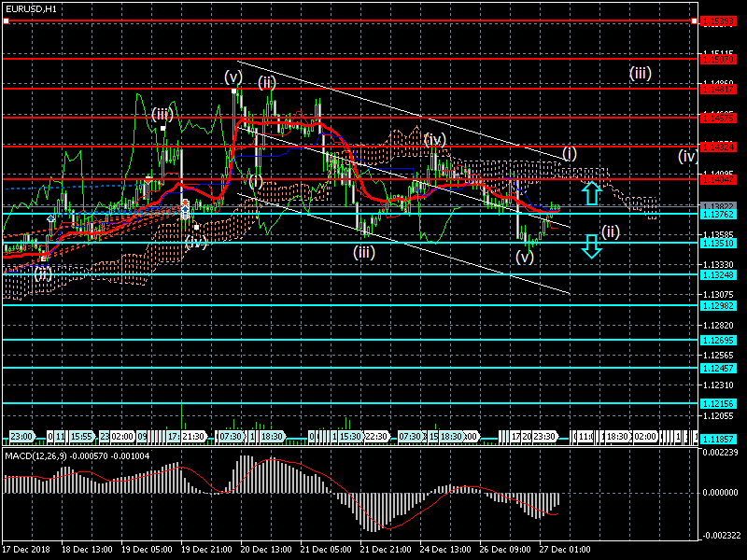Screen dimensions: 747x560
Task: Click white anchor handle on 1.15393 line
Action: coord(693,20)
